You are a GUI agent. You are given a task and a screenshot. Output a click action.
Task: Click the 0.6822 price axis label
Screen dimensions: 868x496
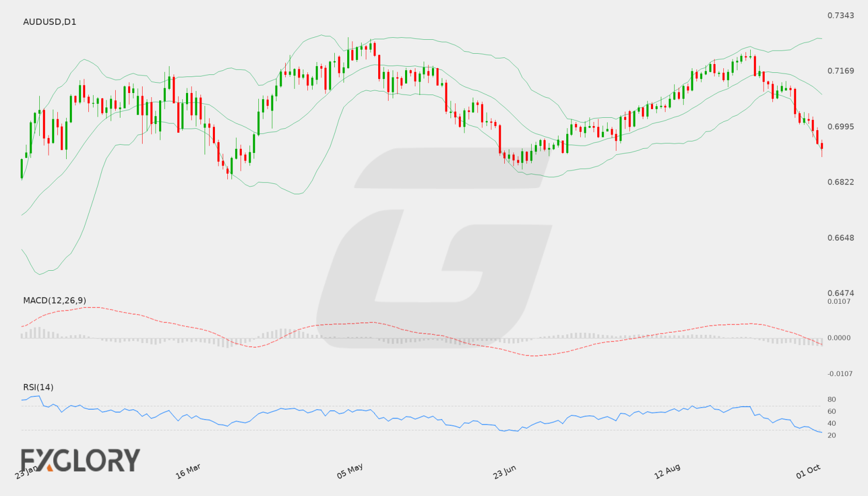pyautogui.click(x=841, y=182)
